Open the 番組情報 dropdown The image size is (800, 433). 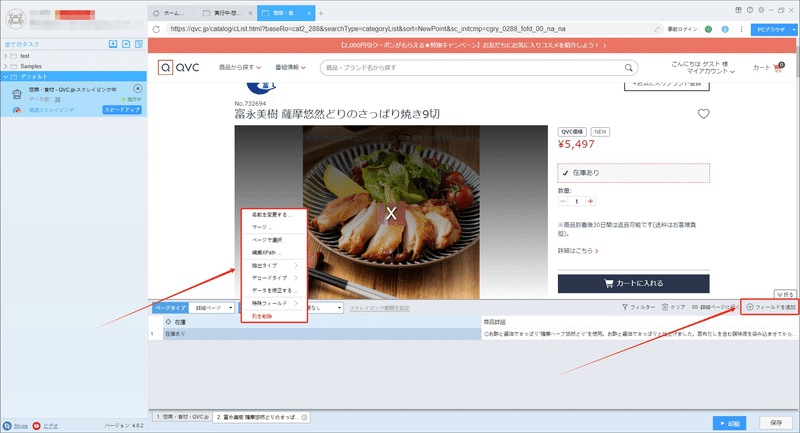pos(290,67)
